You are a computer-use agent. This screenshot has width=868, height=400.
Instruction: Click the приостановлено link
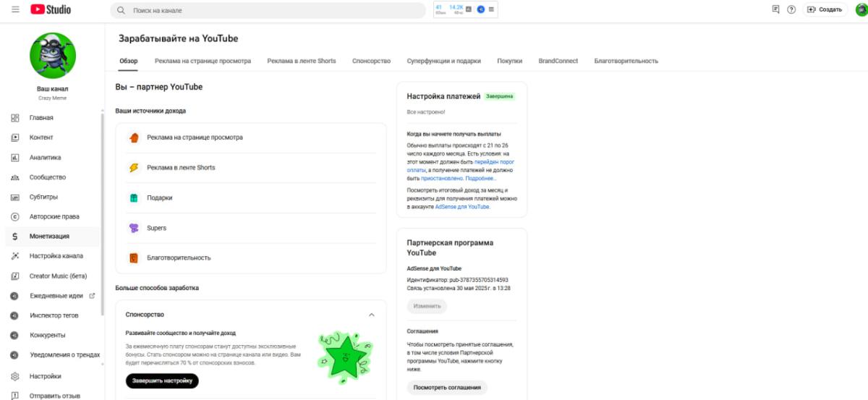[442, 178]
